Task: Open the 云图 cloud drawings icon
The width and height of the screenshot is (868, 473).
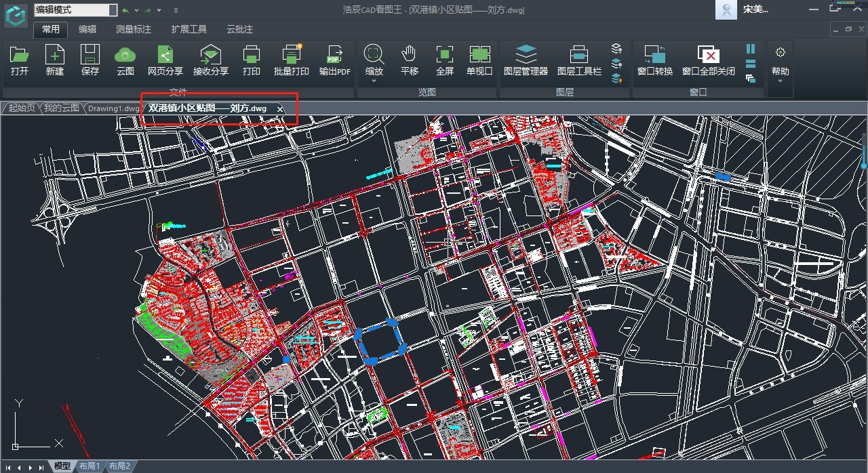Action: [x=125, y=60]
